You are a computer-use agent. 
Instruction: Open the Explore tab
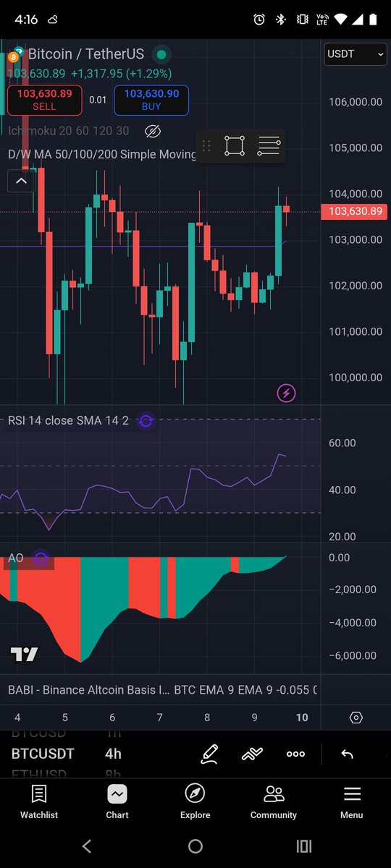pos(195,802)
